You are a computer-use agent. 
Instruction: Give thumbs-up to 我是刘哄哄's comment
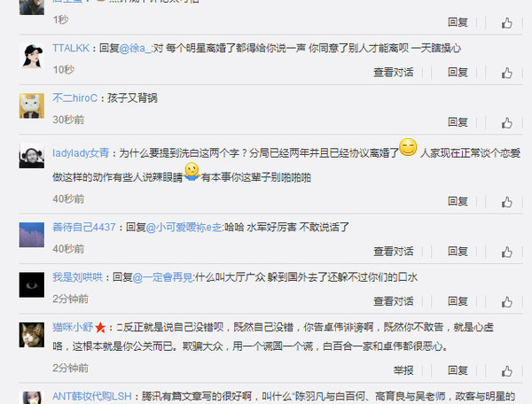(x=507, y=301)
